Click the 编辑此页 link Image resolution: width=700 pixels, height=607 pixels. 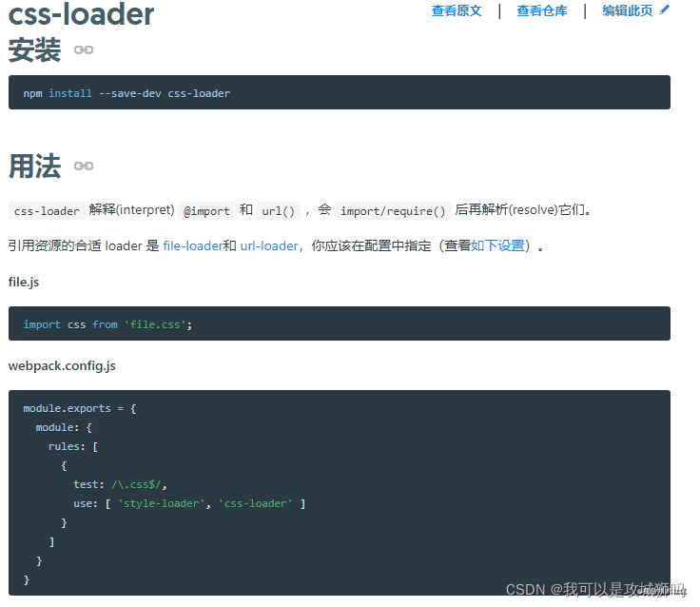627,10
